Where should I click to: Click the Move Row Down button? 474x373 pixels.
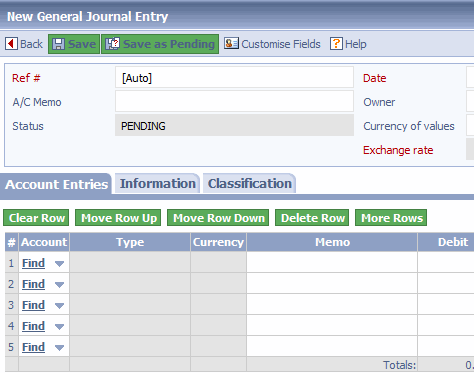tap(218, 218)
